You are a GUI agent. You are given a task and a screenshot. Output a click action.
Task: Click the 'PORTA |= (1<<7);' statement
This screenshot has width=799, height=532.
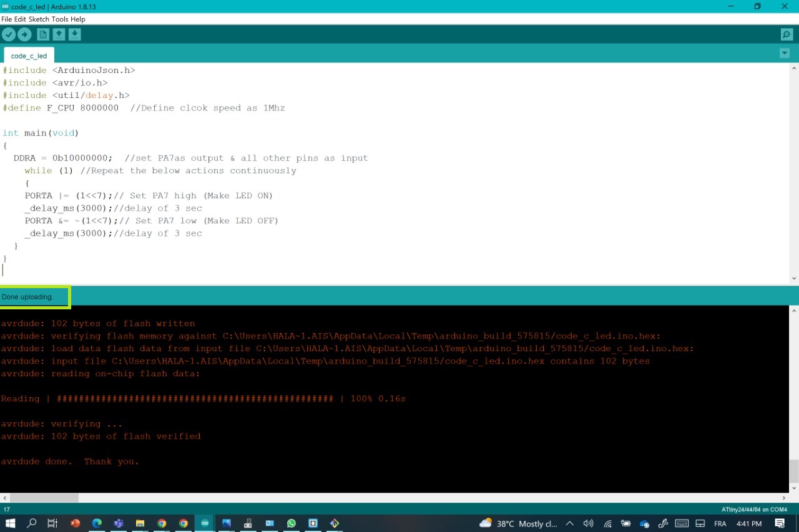click(69, 195)
